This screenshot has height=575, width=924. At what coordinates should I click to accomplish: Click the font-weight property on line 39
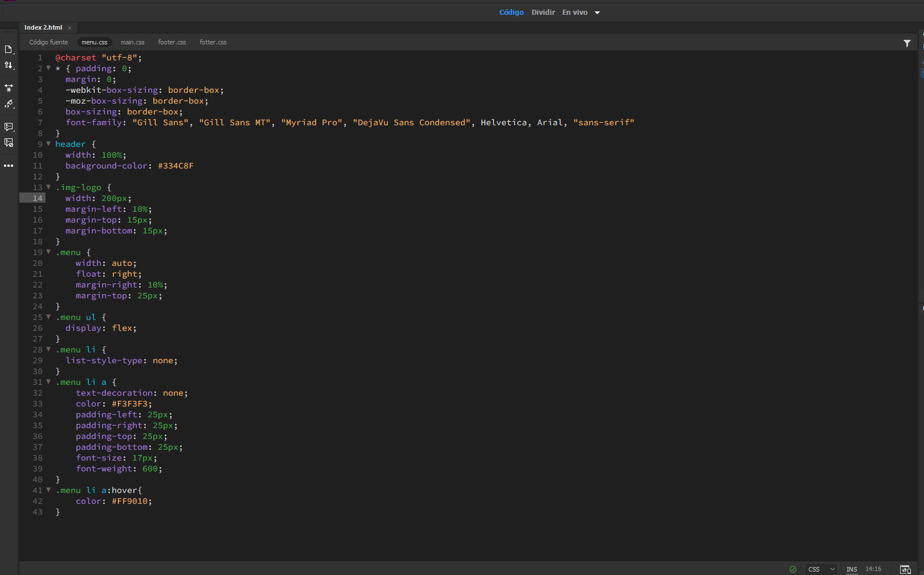104,469
